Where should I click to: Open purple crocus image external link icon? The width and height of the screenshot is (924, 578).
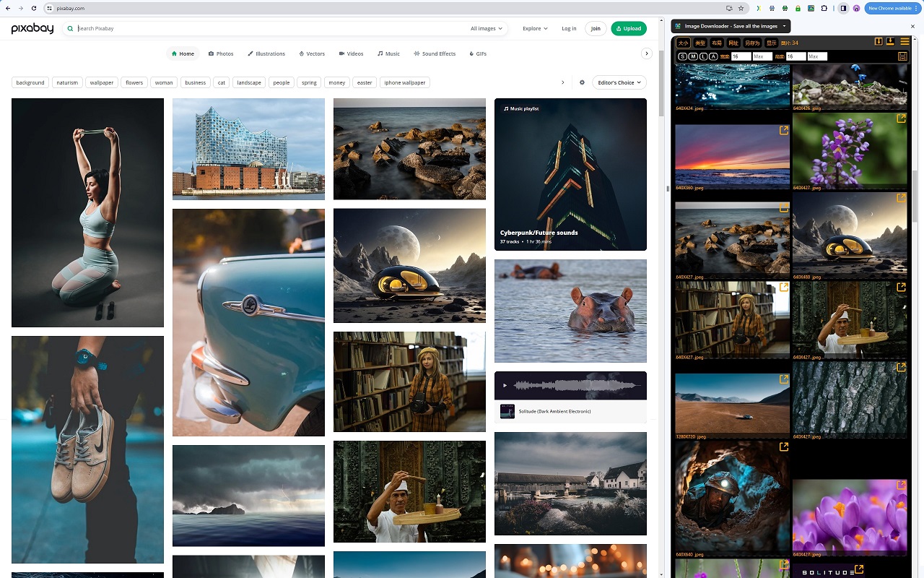tap(901, 485)
